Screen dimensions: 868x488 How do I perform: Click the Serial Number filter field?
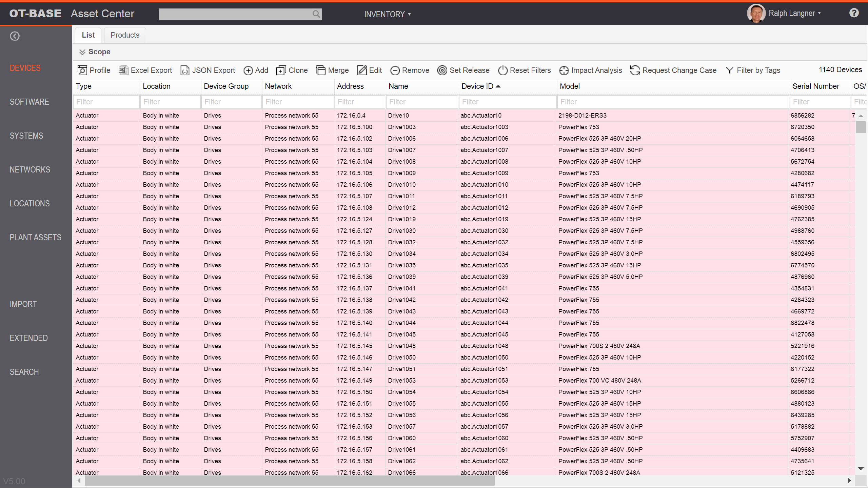point(820,102)
